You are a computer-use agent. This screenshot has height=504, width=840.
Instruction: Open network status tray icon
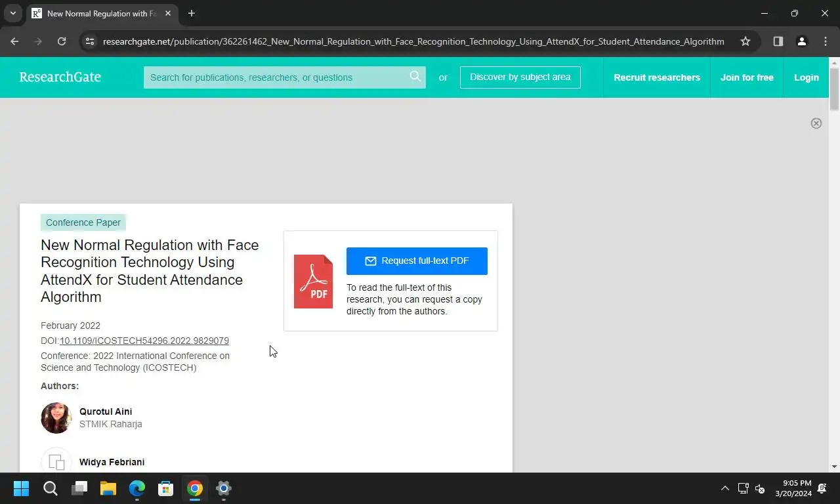click(x=744, y=488)
